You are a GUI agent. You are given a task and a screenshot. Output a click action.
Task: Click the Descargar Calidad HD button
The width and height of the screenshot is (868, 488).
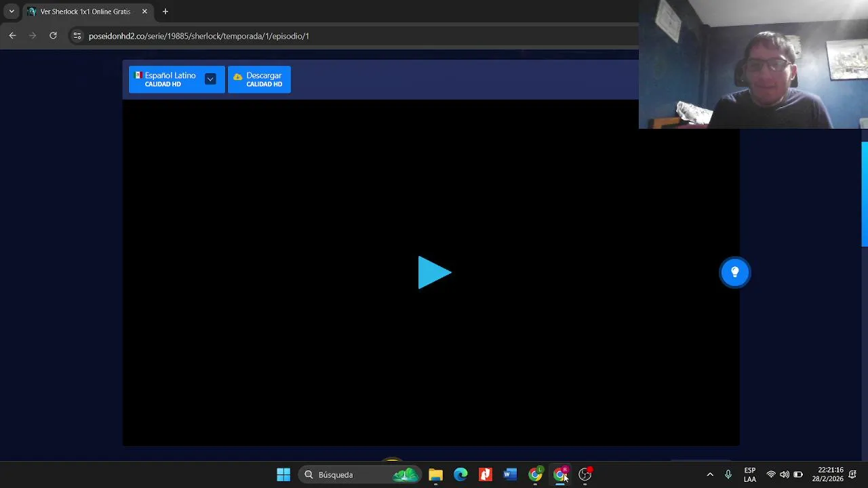(259, 79)
